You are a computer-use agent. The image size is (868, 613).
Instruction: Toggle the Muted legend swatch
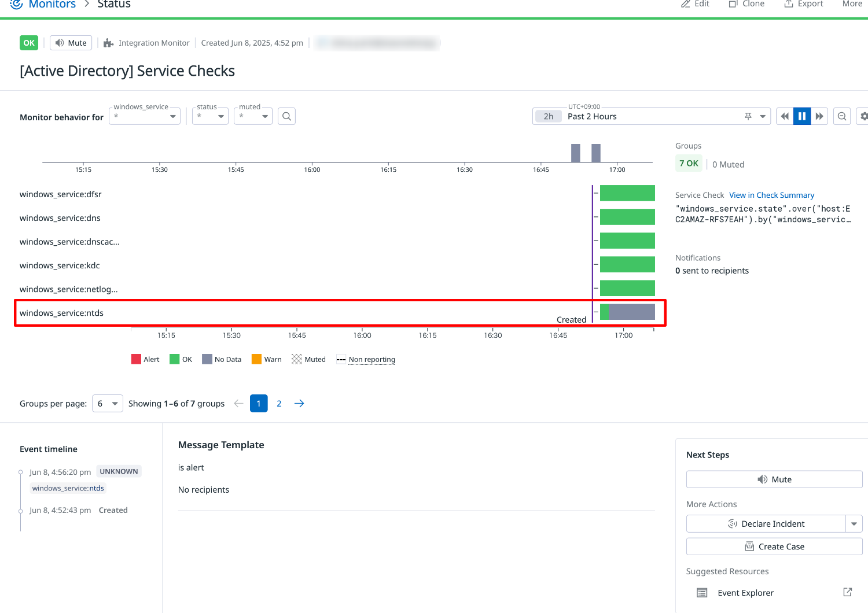(x=297, y=359)
